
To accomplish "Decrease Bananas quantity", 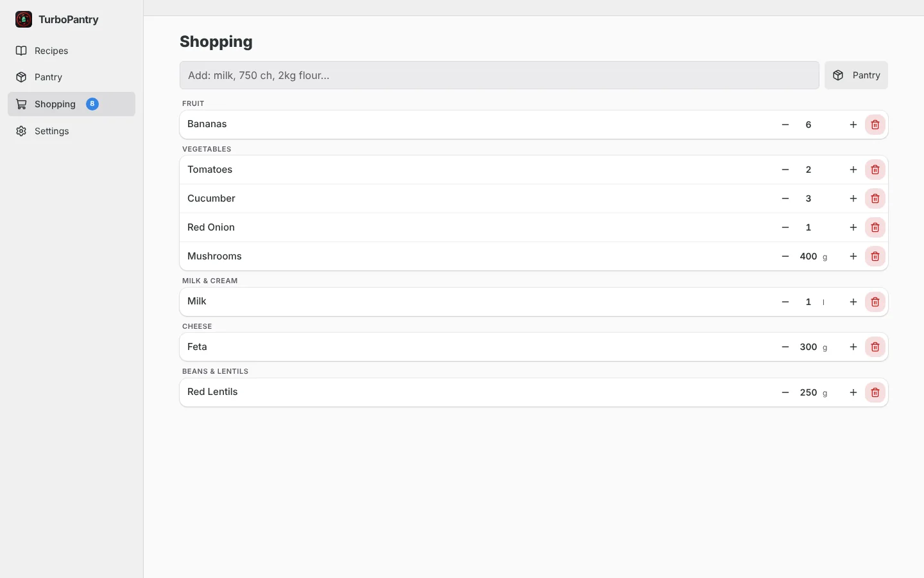I will (x=785, y=125).
